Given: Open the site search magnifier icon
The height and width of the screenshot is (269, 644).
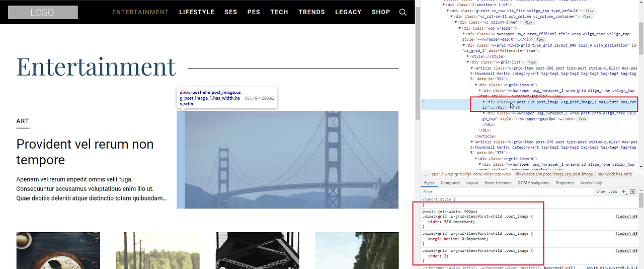Looking at the screenshot, I should [403, 12].
